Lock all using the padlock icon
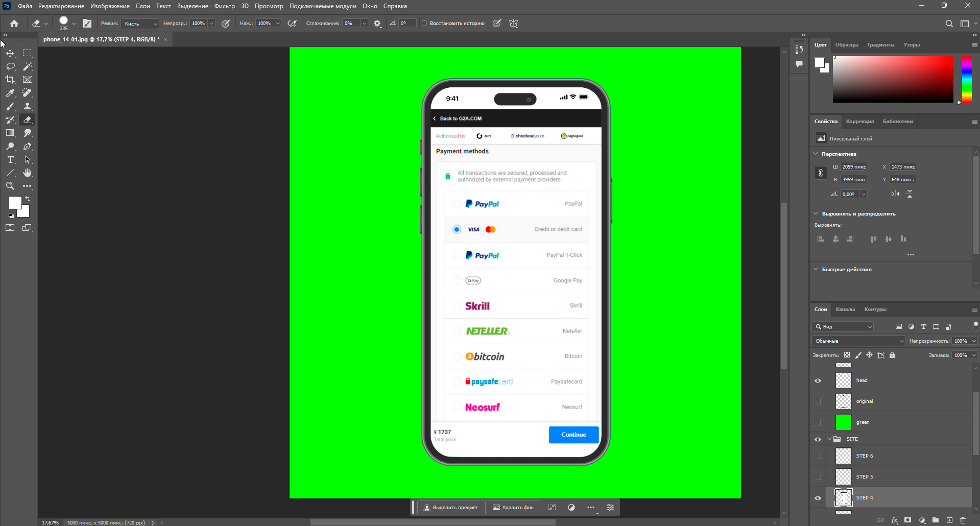Viewport: 980px width, 526px height. [892, 355]
